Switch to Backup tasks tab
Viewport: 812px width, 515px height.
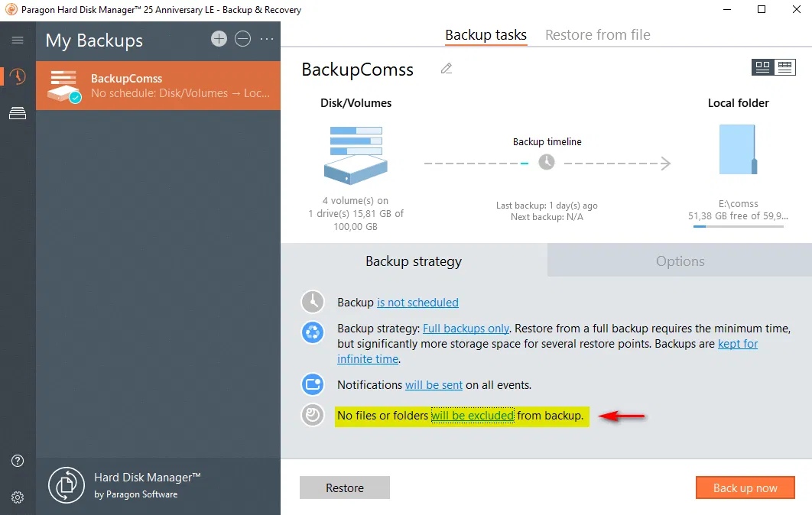point(486,34)
